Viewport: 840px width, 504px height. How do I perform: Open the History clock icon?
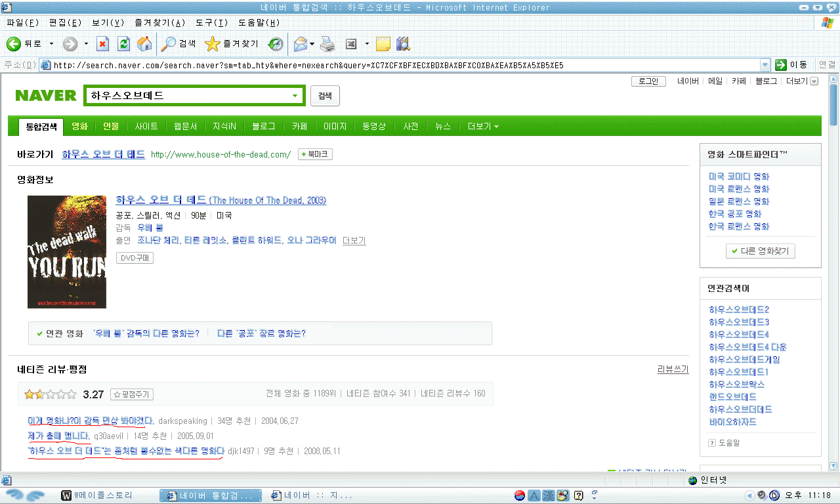click(x=276, y=44)
